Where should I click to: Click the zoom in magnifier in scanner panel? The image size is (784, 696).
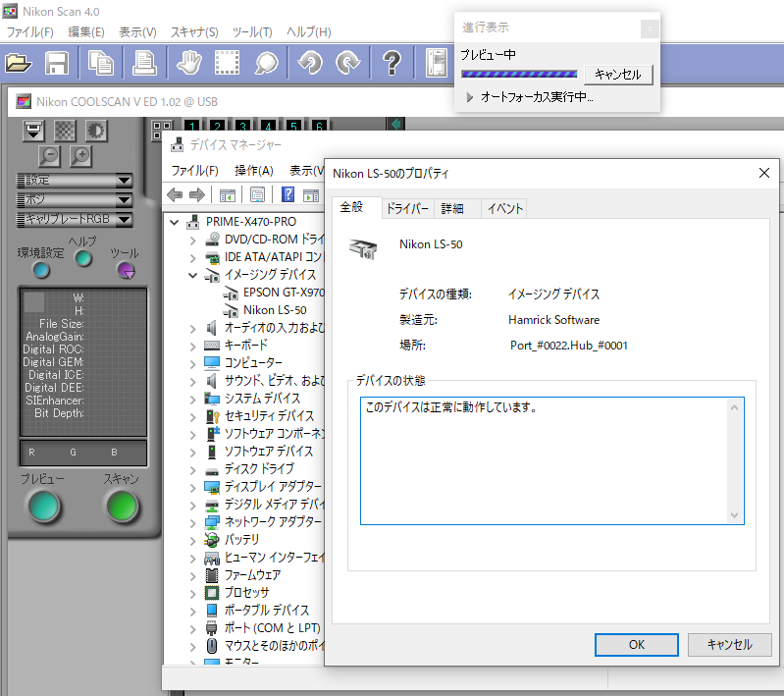pos(80,156)
